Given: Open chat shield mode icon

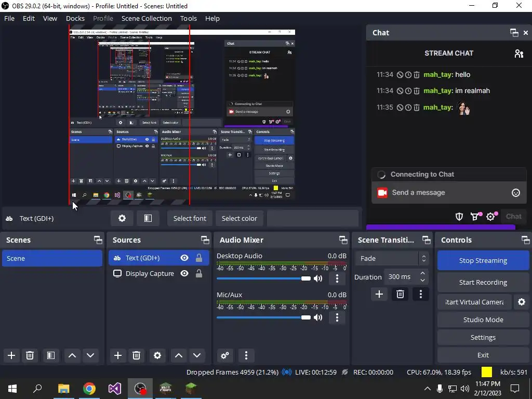Looking at the screenshot, I should 459,217.
